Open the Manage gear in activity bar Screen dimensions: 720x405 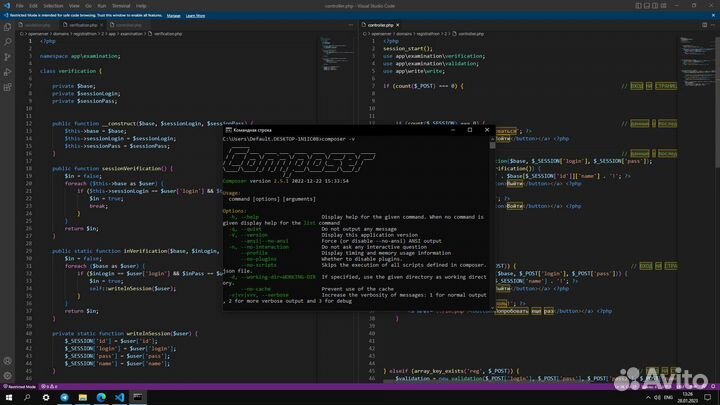(x=7, y=376)
